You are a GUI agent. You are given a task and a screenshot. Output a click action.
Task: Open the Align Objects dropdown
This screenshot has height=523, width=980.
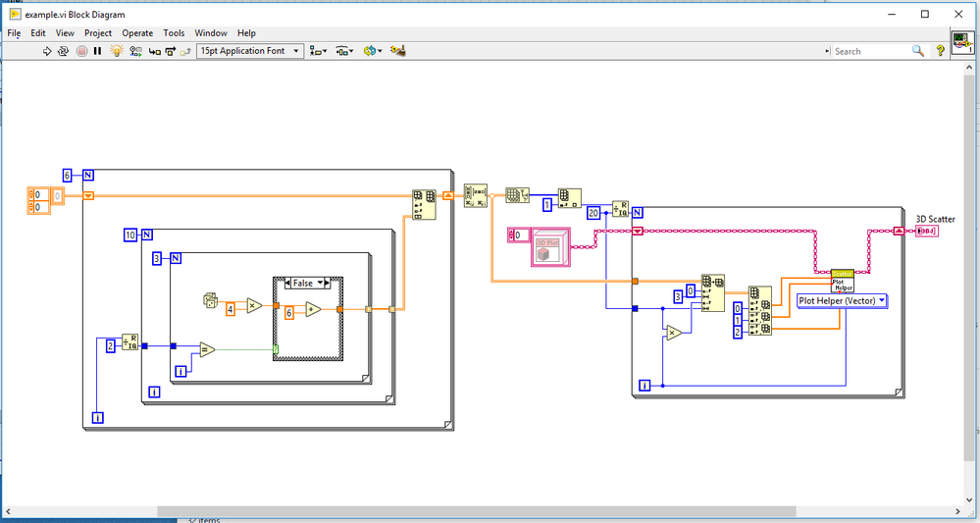pos(319,51)
